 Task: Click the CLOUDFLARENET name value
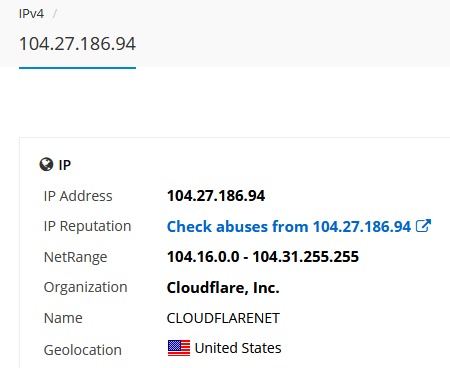coord(223,318)
